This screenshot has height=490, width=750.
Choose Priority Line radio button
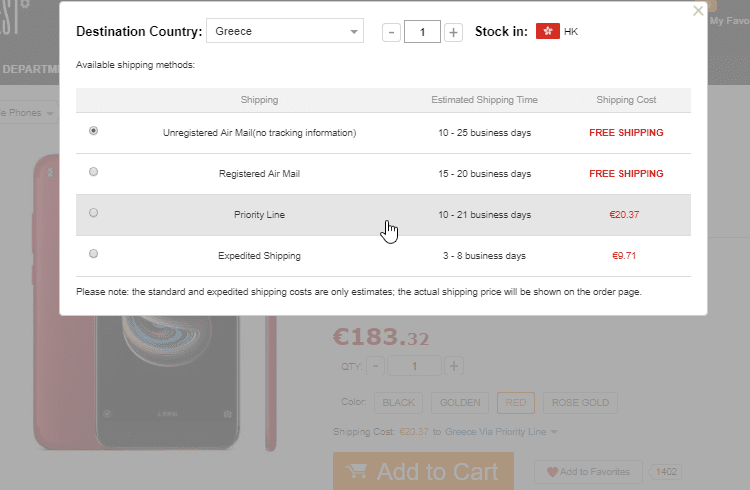point(94,213)
